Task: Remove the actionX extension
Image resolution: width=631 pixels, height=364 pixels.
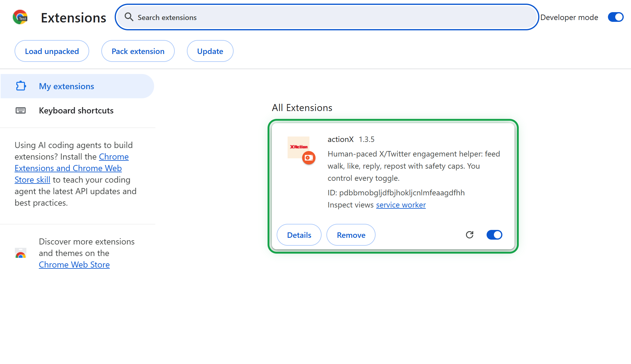Action: point(351,235)
